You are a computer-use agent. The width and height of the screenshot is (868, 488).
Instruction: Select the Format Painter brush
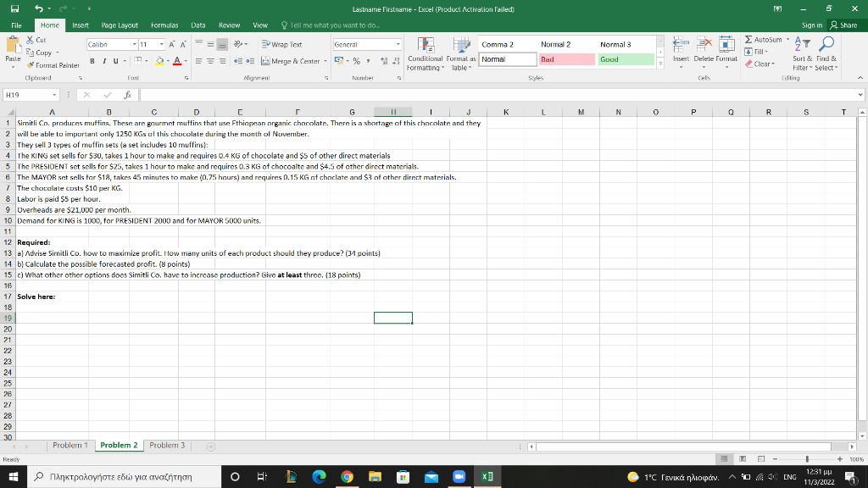(30, 65)
